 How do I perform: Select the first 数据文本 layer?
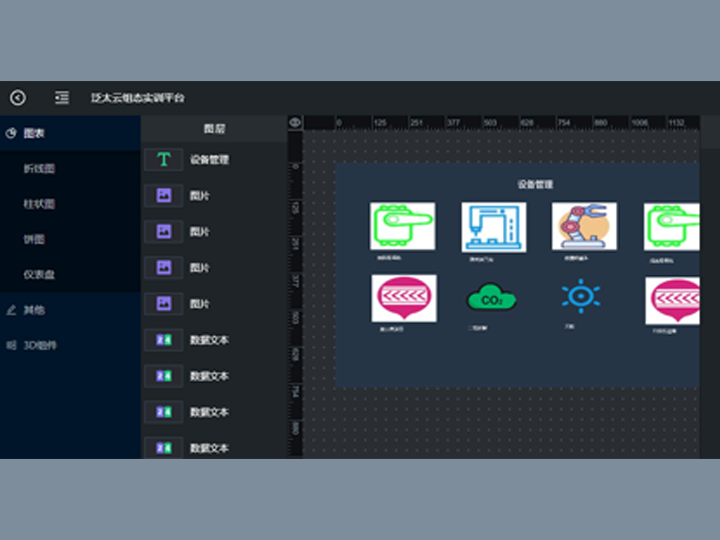click(x=209, y=340)
